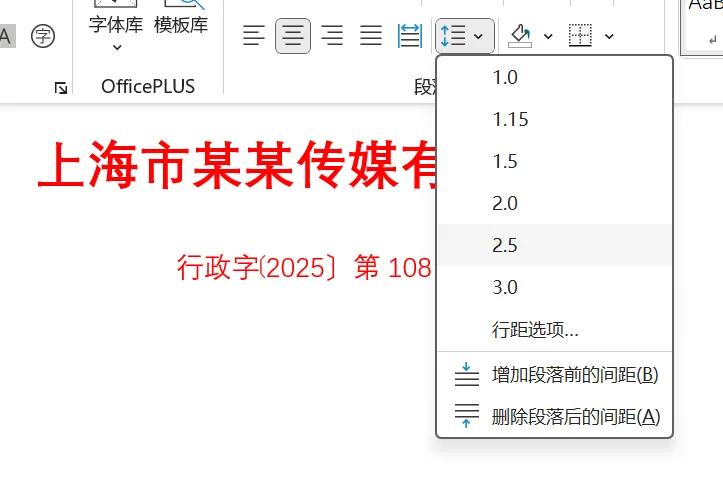
Task: Click the align right icon
Action: (x=332, y=37)
